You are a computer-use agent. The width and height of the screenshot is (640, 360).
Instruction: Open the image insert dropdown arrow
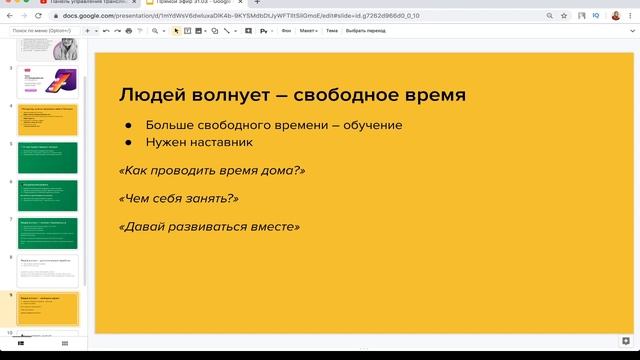click(x=205, y=31)
